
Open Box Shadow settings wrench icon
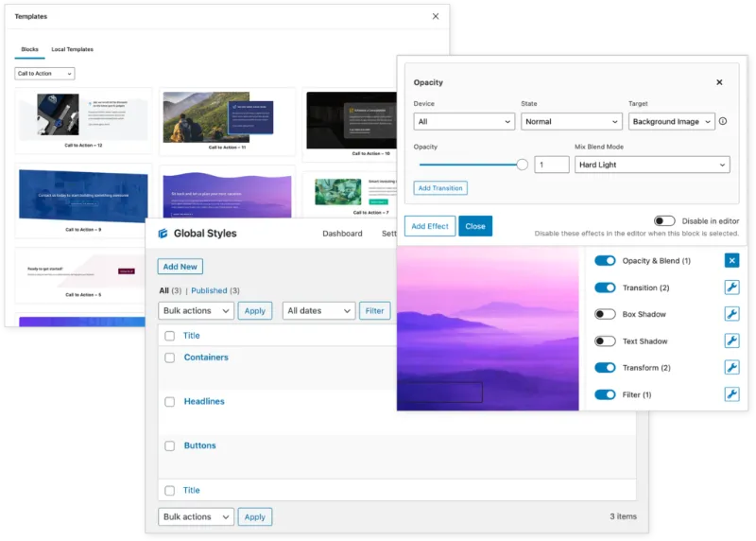click(731, 314)
